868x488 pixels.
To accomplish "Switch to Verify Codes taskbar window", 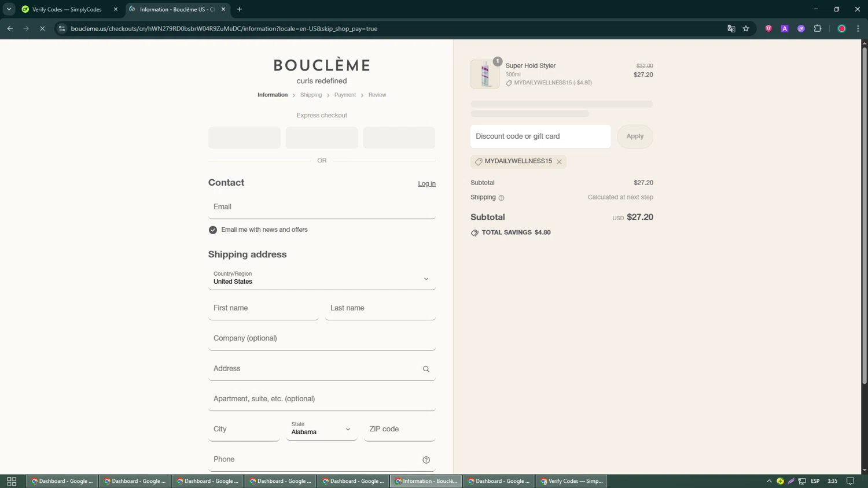I will (x=572, y=481).
